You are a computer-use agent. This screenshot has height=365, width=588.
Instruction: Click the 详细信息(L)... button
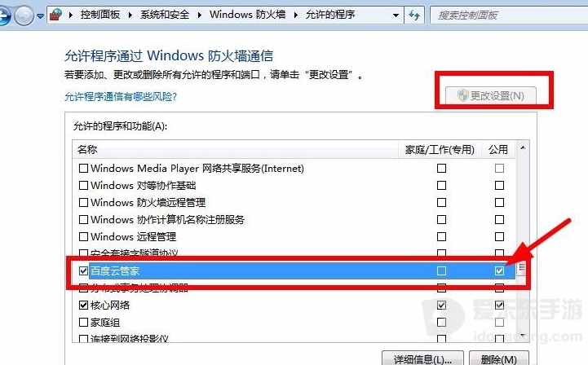coord(422,359)
